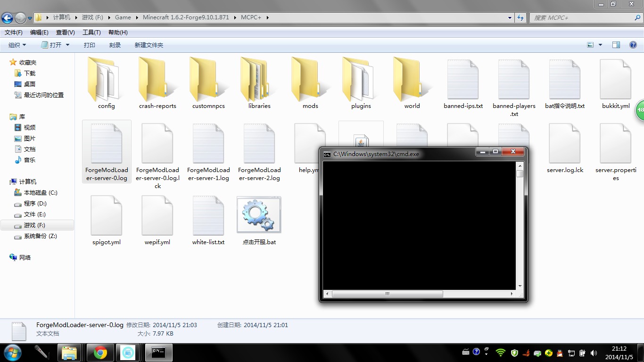Select 程序 (D:) drive in sidebar
The image size is (644, 362).
[31, 204]
